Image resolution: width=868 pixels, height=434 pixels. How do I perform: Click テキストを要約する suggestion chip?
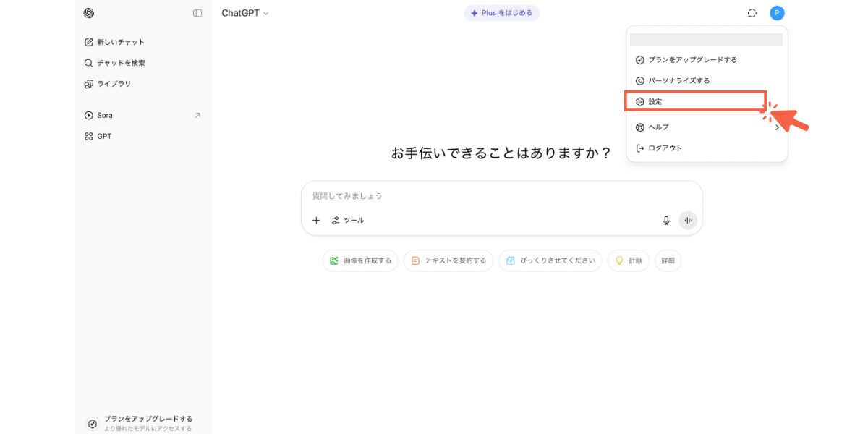pos(448,260)
